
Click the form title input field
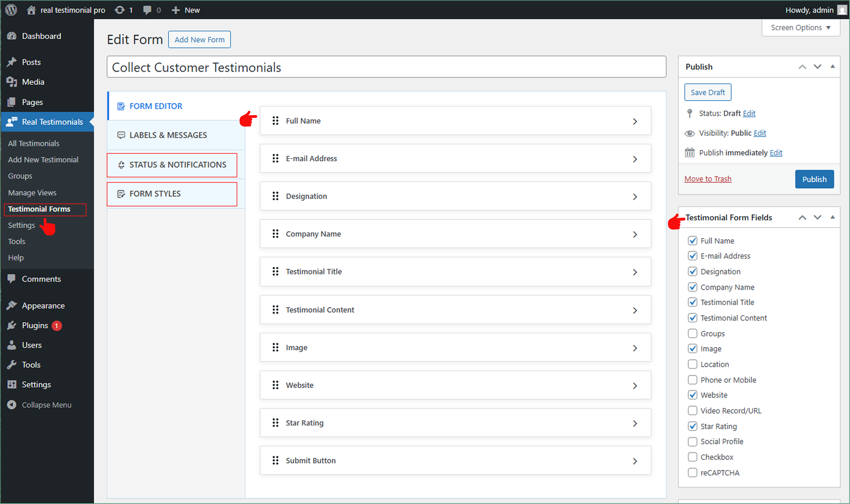[x=386, y=67]
